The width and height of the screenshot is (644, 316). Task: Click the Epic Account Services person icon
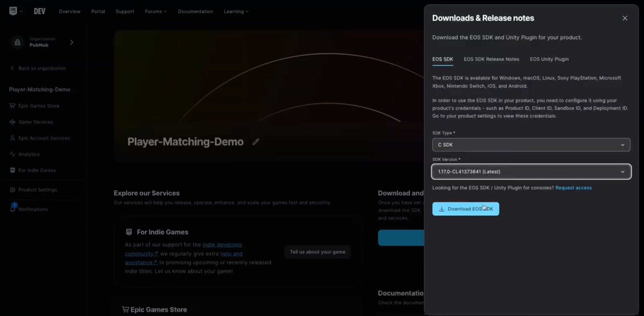[x=13, y=138]
